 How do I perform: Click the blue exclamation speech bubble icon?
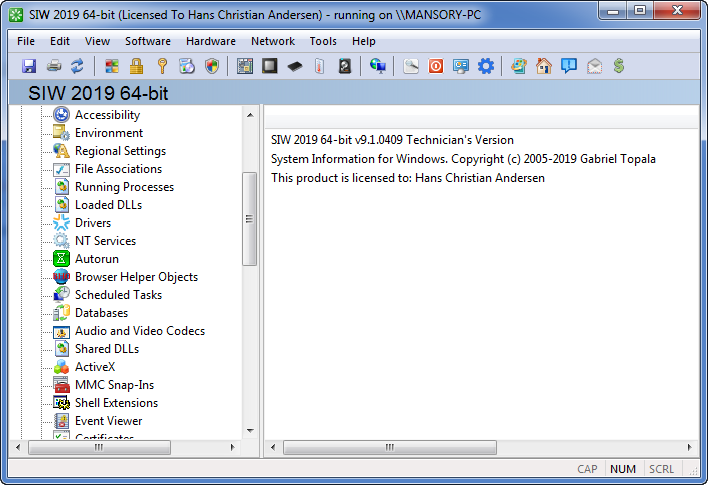568,66
